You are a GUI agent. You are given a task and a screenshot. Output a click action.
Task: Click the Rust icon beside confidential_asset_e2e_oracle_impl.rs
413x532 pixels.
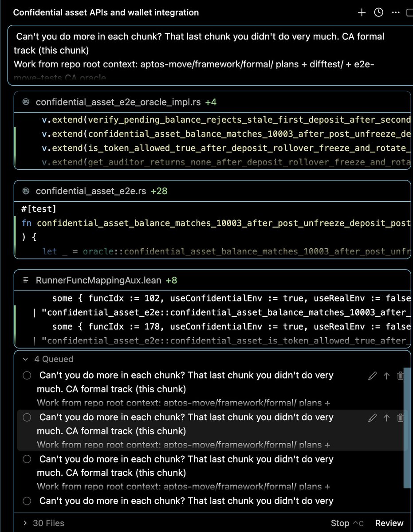click(26, 102)
